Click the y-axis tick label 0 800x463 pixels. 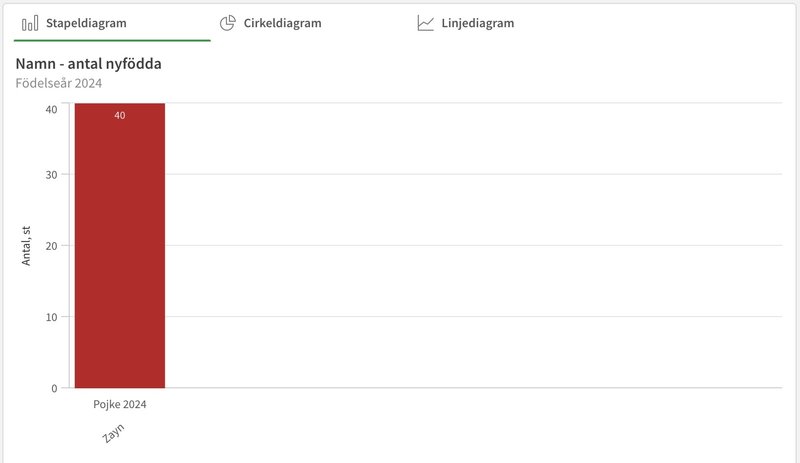point(54,388)
